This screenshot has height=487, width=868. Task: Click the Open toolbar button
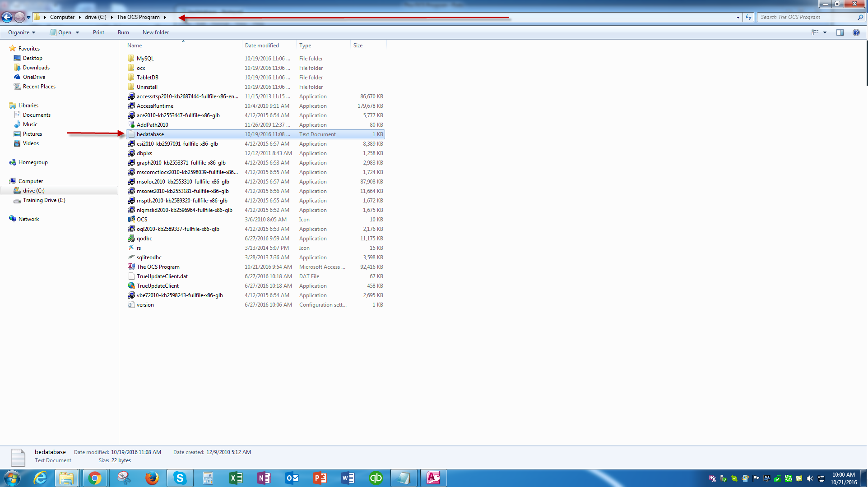point(60,32)
